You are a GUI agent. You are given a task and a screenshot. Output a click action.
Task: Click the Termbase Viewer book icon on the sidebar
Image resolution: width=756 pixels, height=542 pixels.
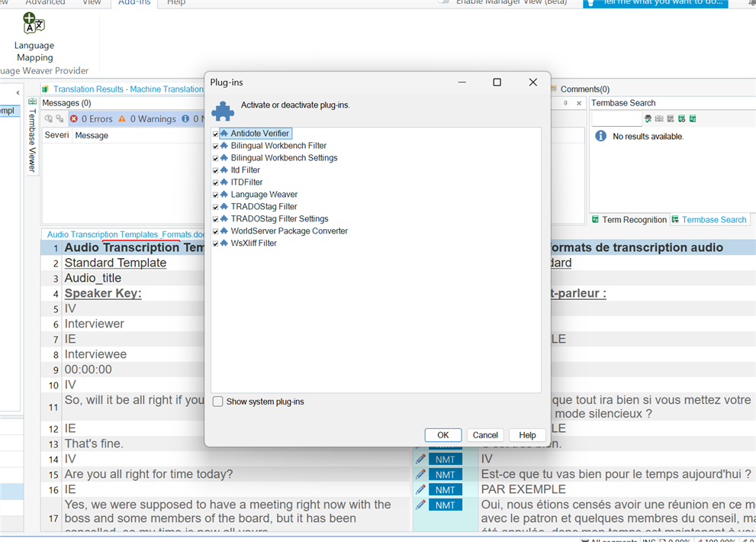tap(32, 102)
